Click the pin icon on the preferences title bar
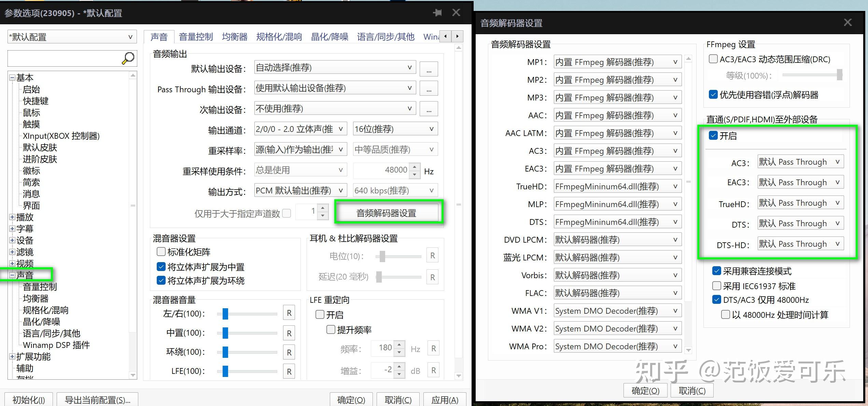The image size is (868, 406). click(x=437, y=13)
